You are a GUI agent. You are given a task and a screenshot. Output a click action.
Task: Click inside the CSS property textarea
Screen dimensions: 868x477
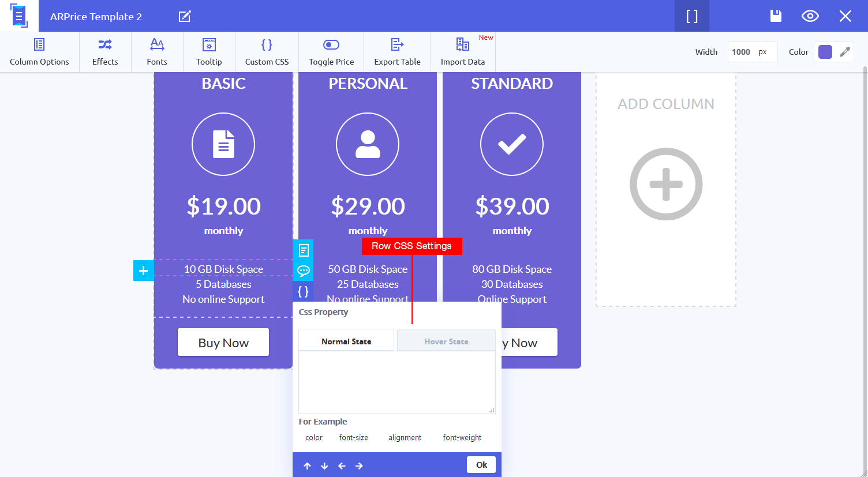[x=397, y=382]
